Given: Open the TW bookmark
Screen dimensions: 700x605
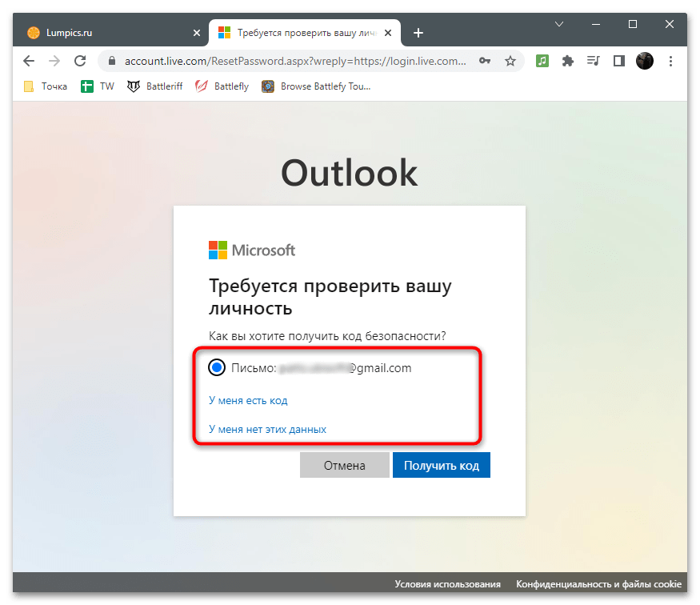Looking at the screenshot, I should [x=98, y=86].
